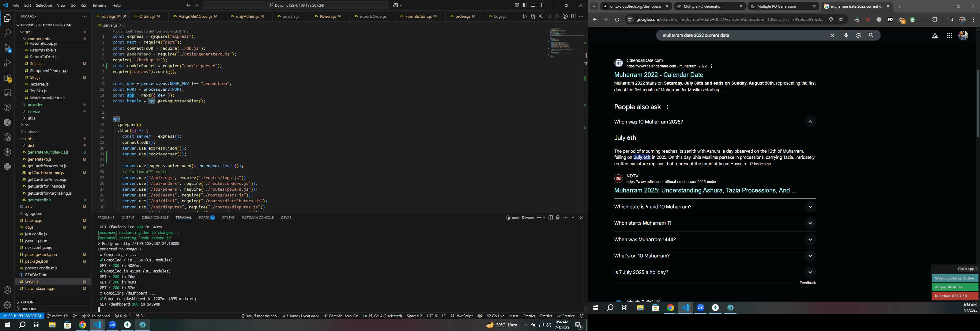Click the Google search magnifier button
The height and width of the screenshot is (331, 980).
871,36
